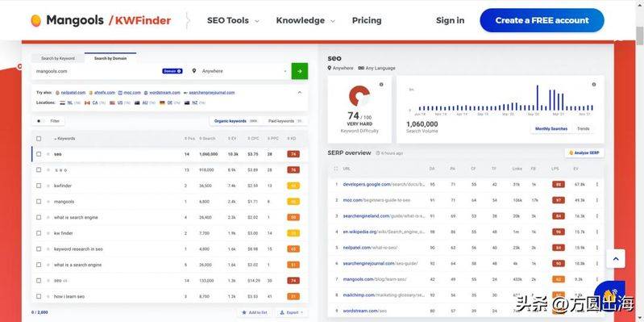Remove the Domain tag in search field
644x322 pixels.
point(180,71)
